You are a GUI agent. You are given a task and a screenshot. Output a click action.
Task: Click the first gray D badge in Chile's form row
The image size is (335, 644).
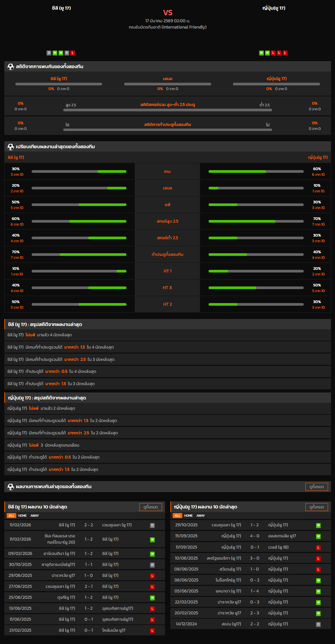(x=49, y=53)
